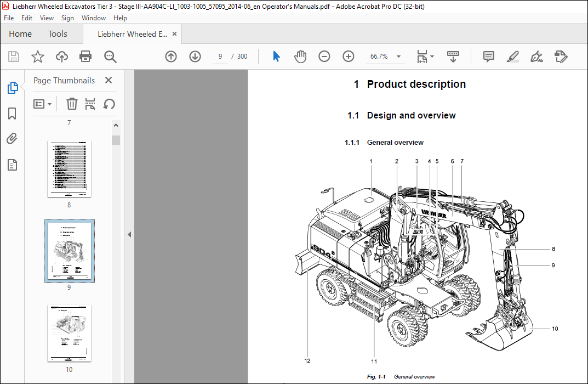Image resolution: width=588 pixels, height=384 pixels.
Task: Click thumbnail scrollbar up arrow
Action: (116, 125)
